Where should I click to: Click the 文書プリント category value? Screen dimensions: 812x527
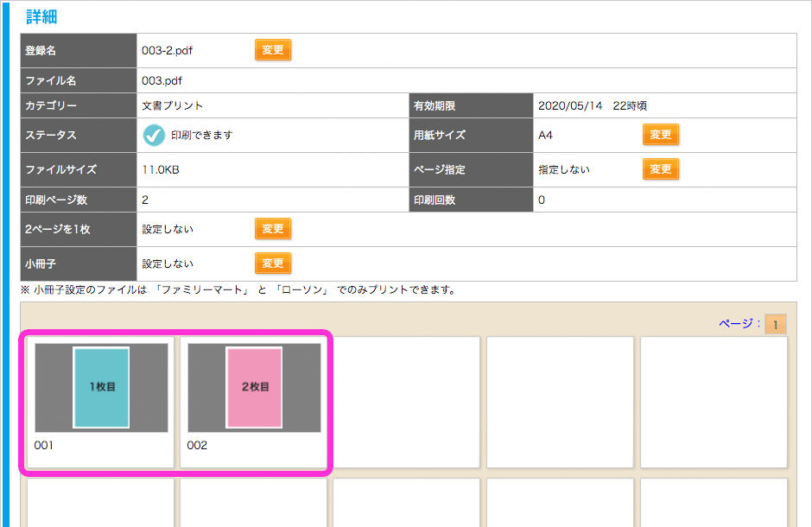[173, 105]
